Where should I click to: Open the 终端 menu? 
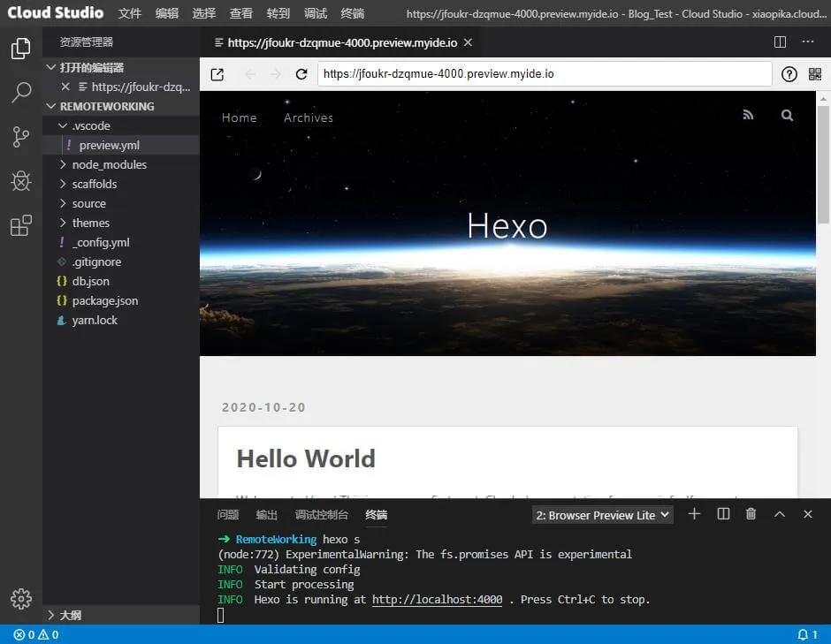pos(353,13)
